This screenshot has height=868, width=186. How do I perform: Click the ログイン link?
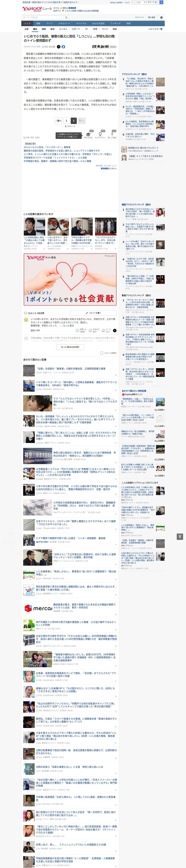click(57, 11)
